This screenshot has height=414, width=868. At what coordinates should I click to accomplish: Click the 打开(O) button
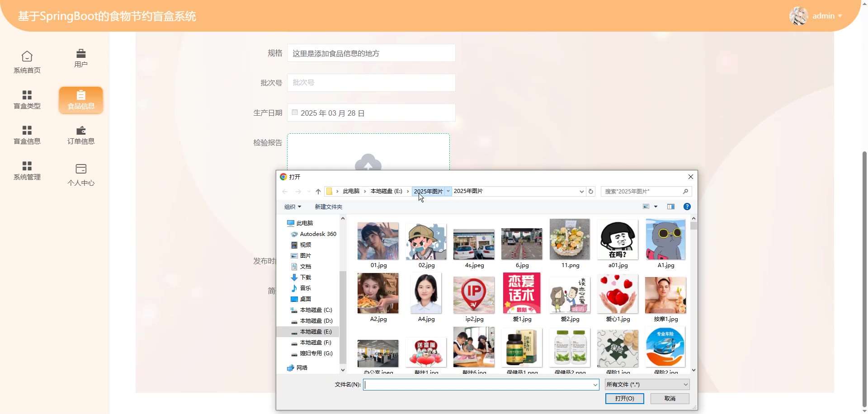pyautogui.click(x=625, y=399)
